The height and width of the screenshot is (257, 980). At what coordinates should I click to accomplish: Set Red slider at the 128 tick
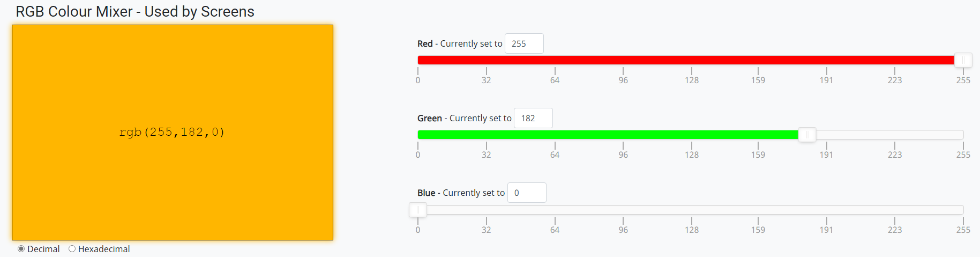point(692,60)
